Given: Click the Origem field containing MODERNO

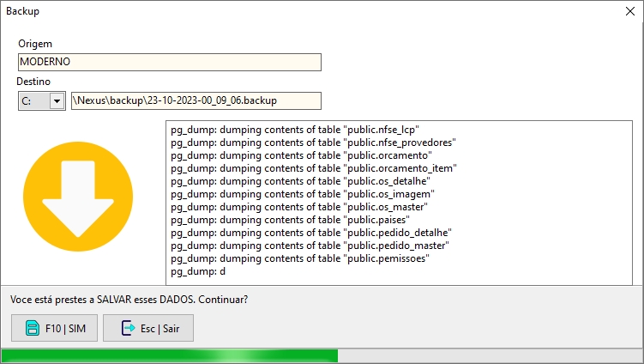Looking at the screenshot, I should point(169,62).
